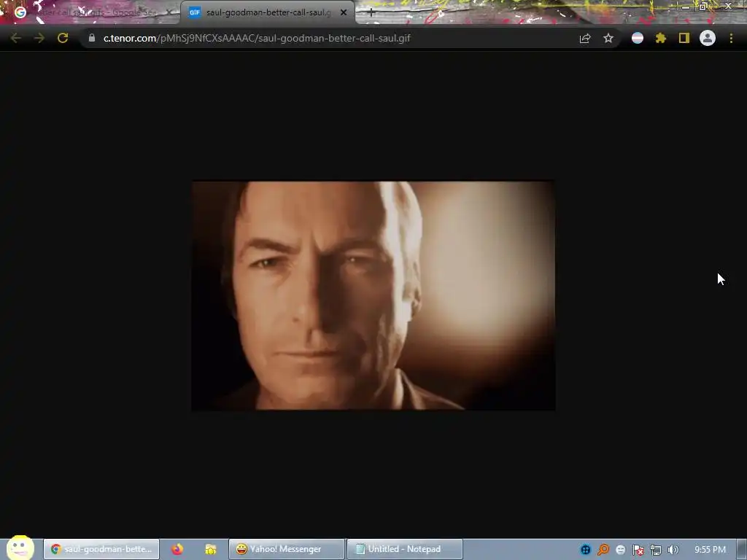
Task: Toggle the browser side panel
Action: (x=684, y=38)
